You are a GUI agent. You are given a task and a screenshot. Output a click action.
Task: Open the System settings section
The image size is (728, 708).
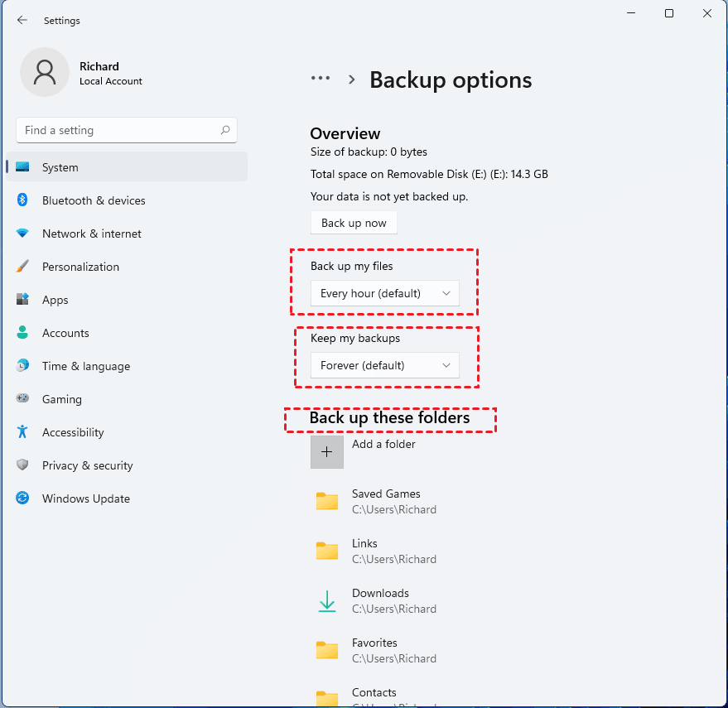click(x=60, y=167)
